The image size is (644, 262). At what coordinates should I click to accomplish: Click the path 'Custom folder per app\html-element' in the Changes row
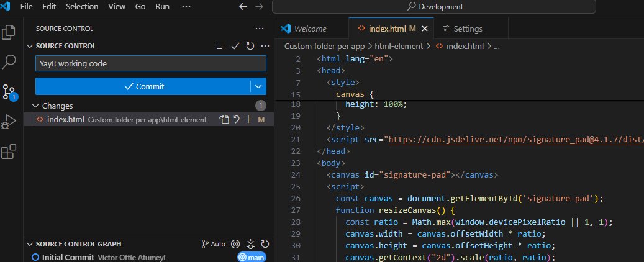(147, 120)
